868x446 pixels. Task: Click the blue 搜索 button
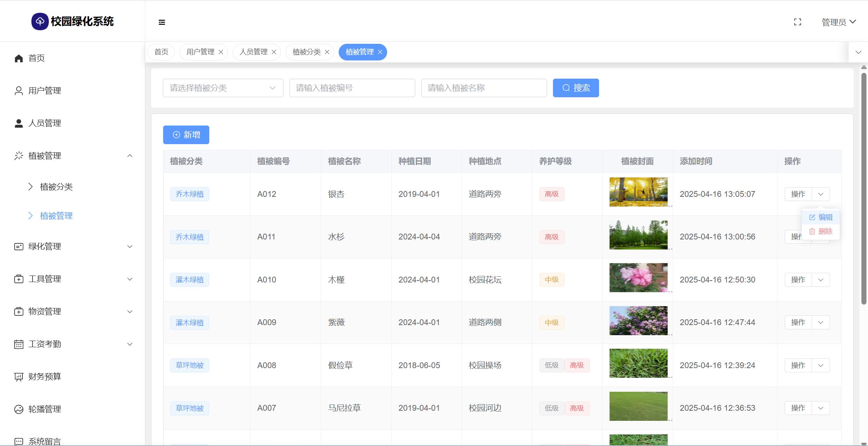click(575, 88)
